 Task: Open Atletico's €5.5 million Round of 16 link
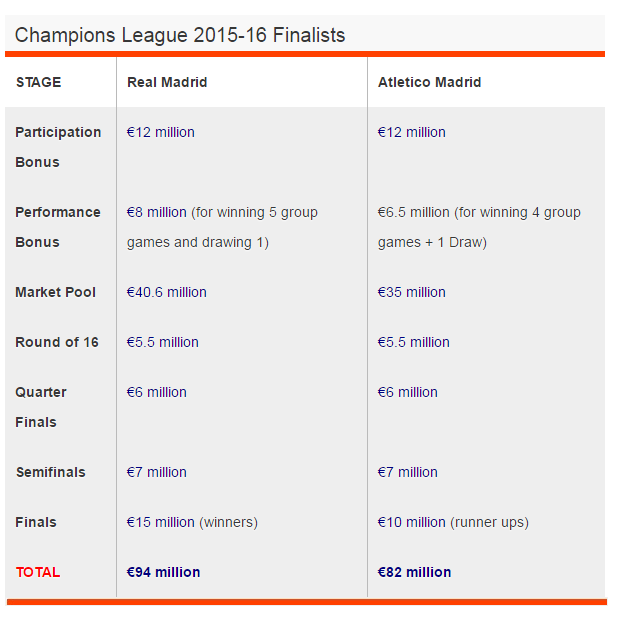(414, 342)
